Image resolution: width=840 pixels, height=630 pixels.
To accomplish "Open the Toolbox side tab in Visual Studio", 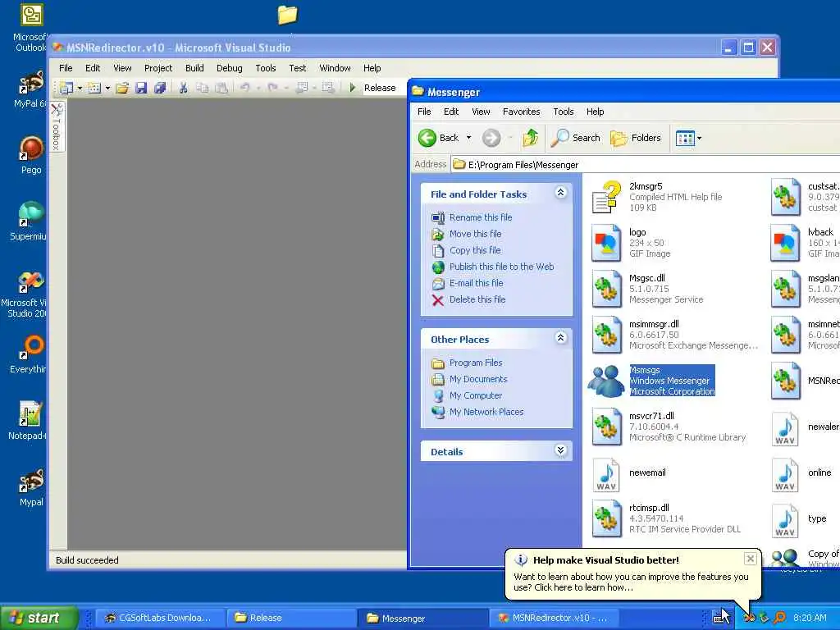I will click(x=57, y=126).
